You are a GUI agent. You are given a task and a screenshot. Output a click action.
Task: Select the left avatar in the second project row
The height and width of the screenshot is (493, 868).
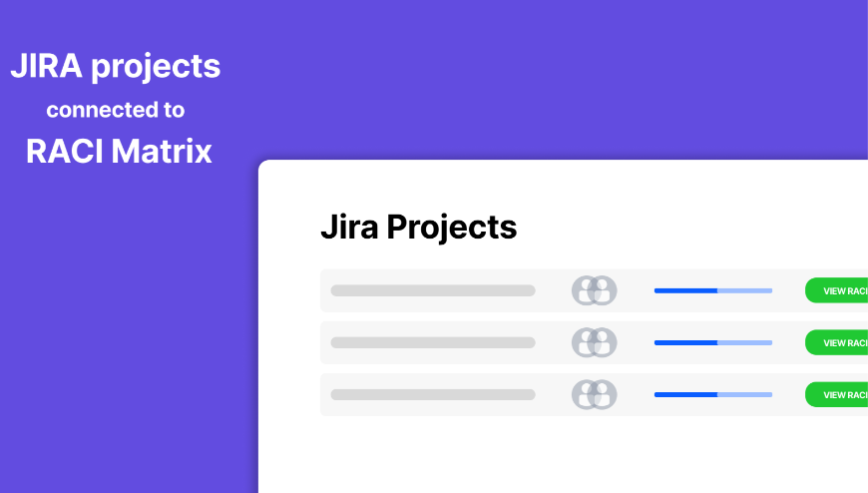584,342
